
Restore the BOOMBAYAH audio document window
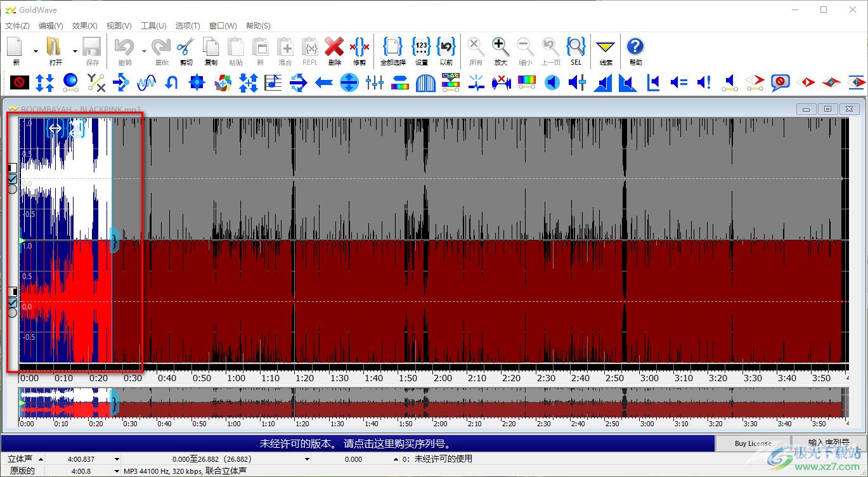[x=827, y=109]
